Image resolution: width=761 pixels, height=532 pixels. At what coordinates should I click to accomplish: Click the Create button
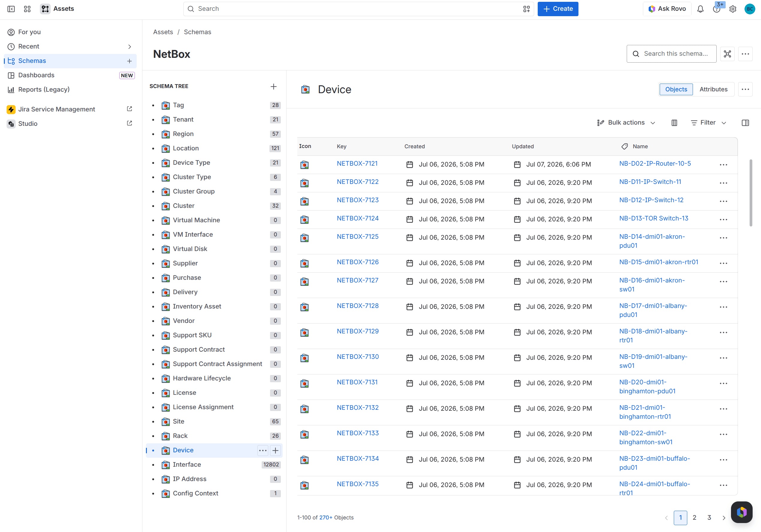pos(557,9)
